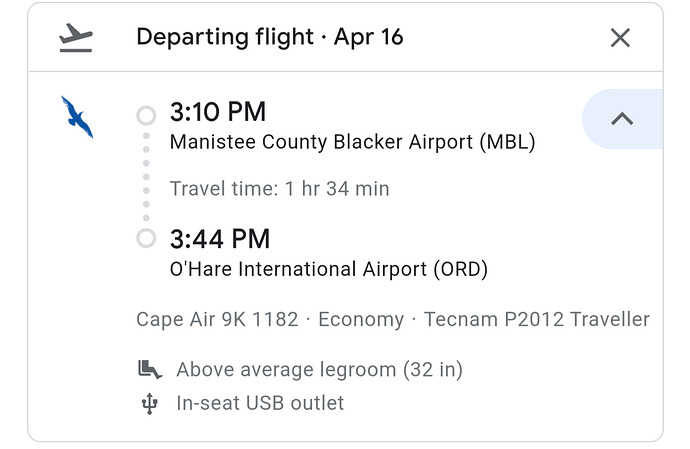Select the 3:44 PM arrival time
The image size is (690, 449).
pos(220,239)
